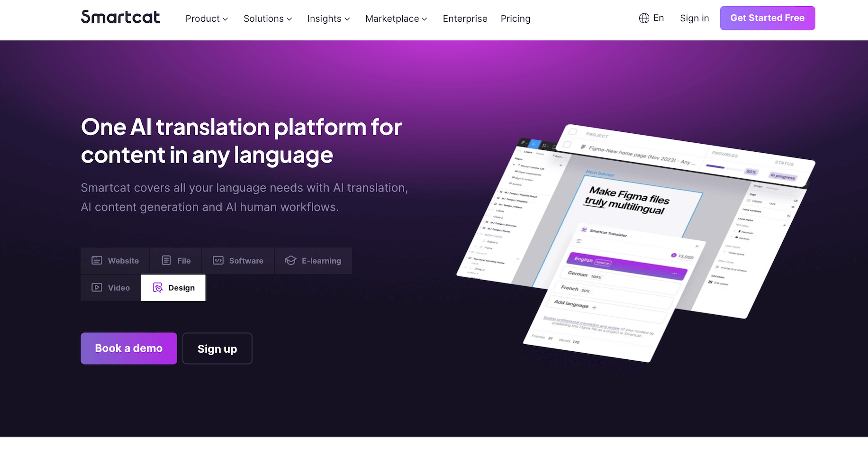
Task: Select the E-learning tab
Action: click(313, 261)
